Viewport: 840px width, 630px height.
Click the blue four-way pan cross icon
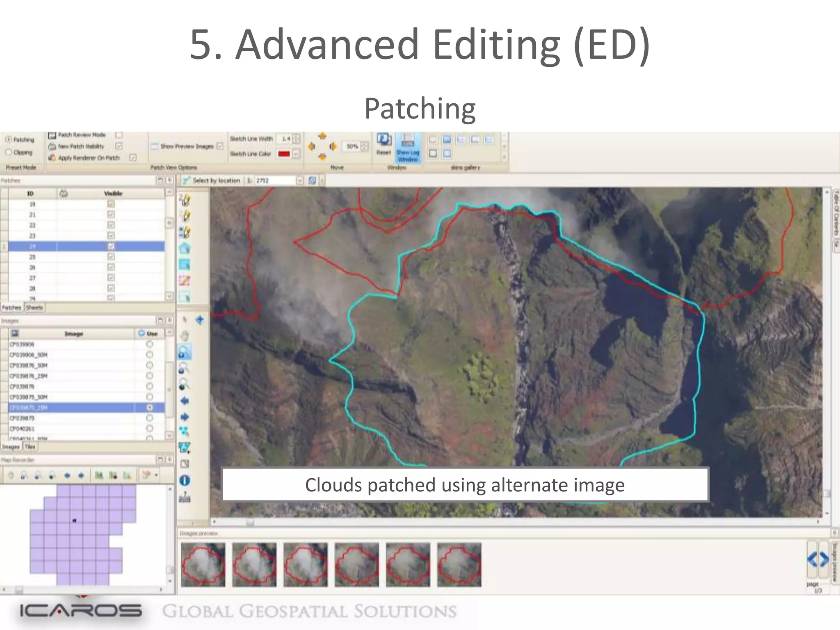pos(200,320)
